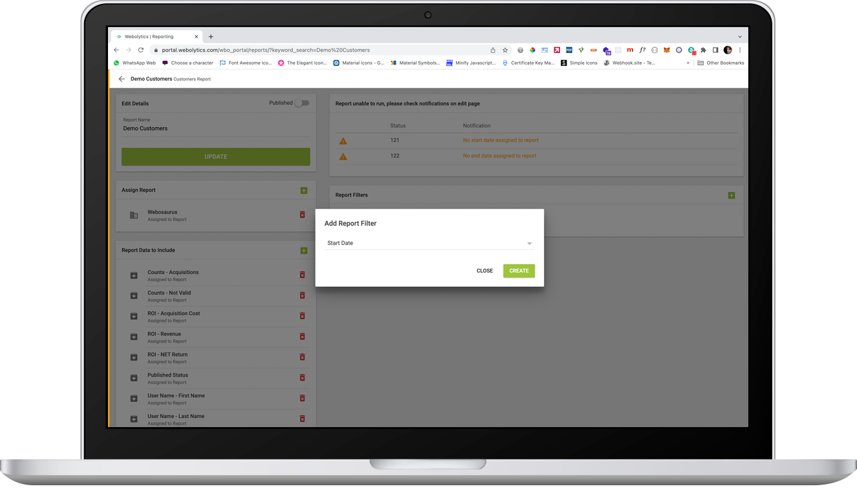Add report data with the green plus icon
The image size is (857, 504).
pos(304,251)
